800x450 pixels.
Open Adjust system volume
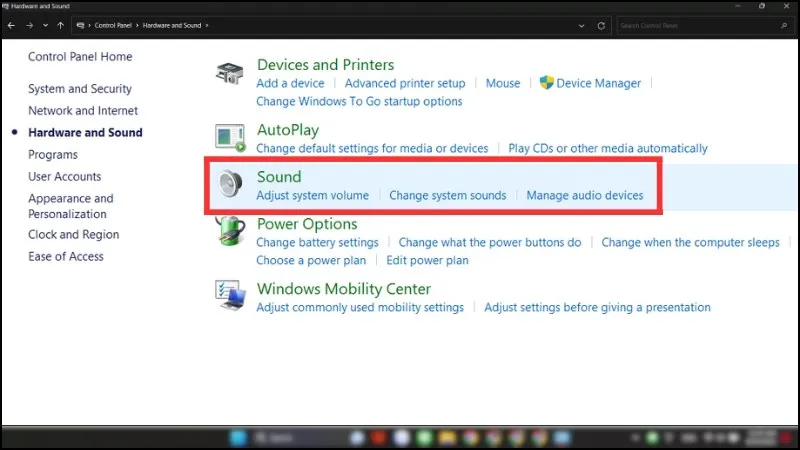click(312, 195)
